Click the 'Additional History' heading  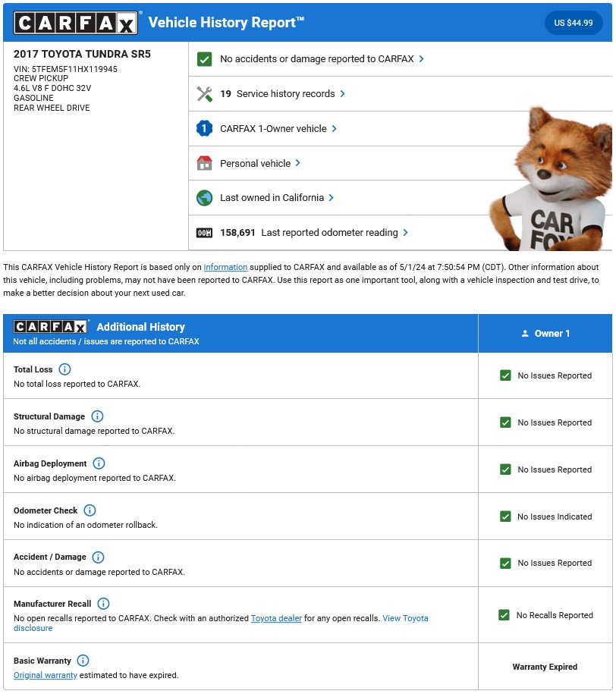[x=141, y=327]
